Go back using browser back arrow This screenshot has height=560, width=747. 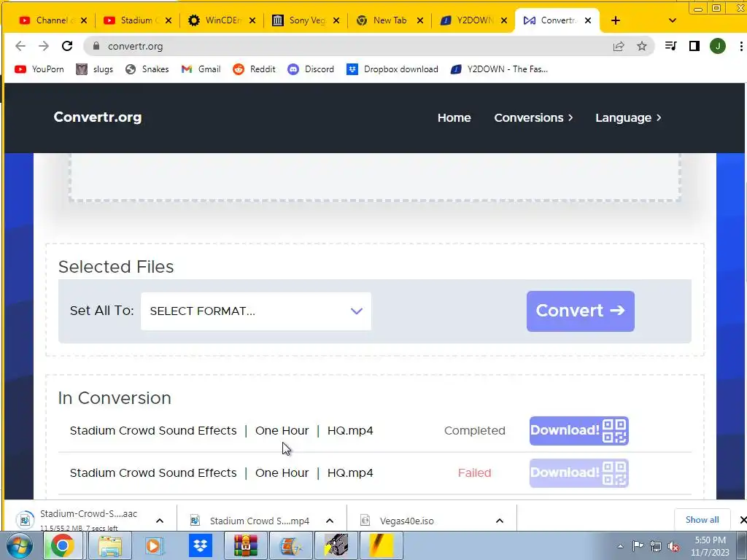(20, 46)
